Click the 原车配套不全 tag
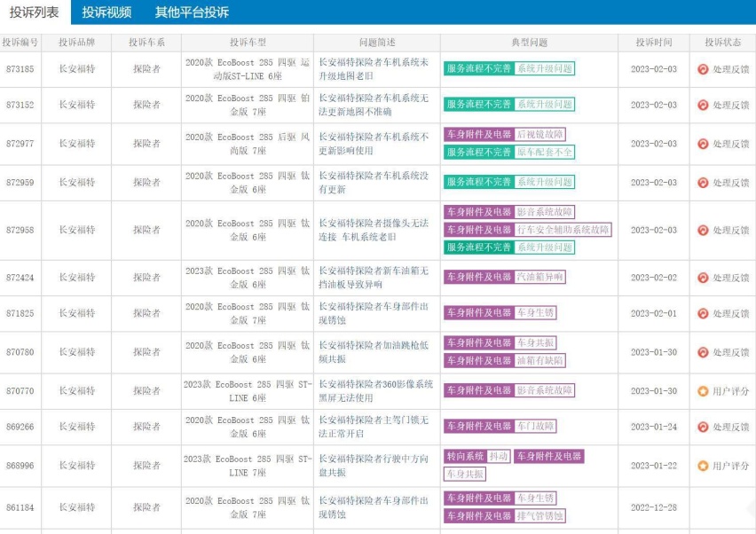The width and height of the screenshot is (756, 534). [545, 153]
